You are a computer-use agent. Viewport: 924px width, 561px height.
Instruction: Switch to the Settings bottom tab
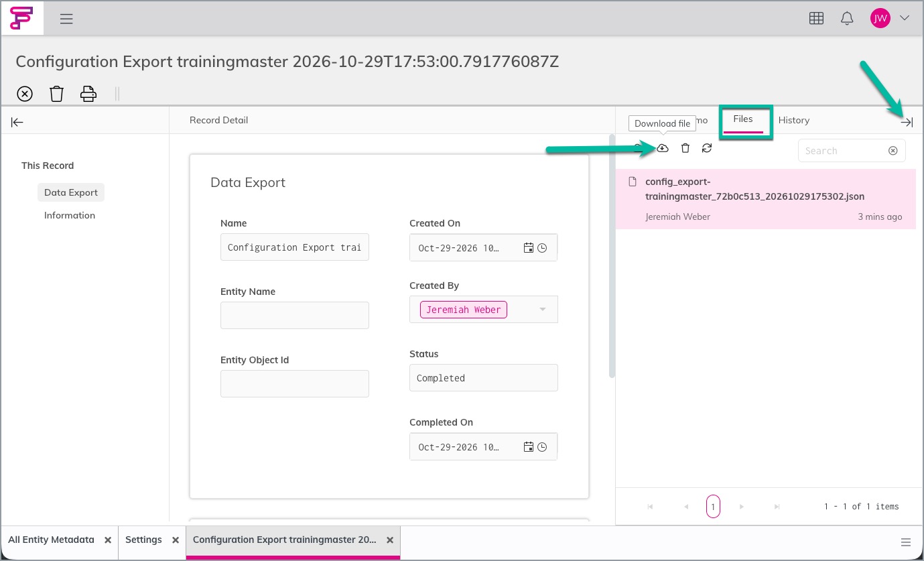[143, 540]
